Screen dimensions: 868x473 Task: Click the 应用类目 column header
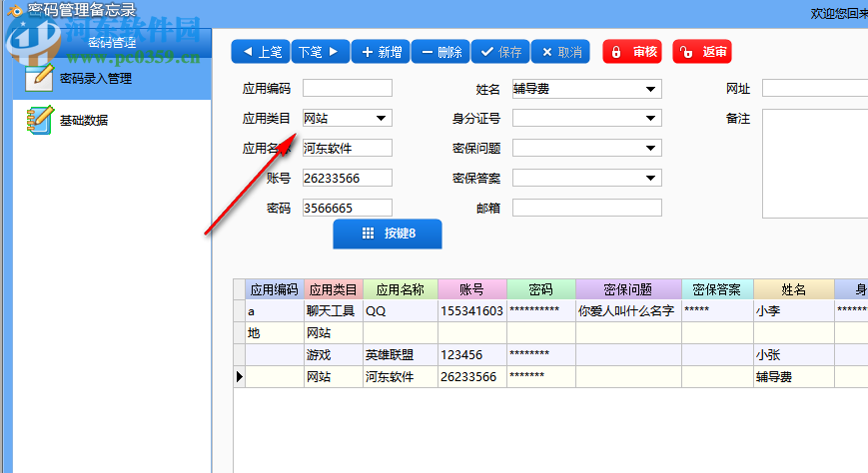pyautogui.click(x=334, y=289)
